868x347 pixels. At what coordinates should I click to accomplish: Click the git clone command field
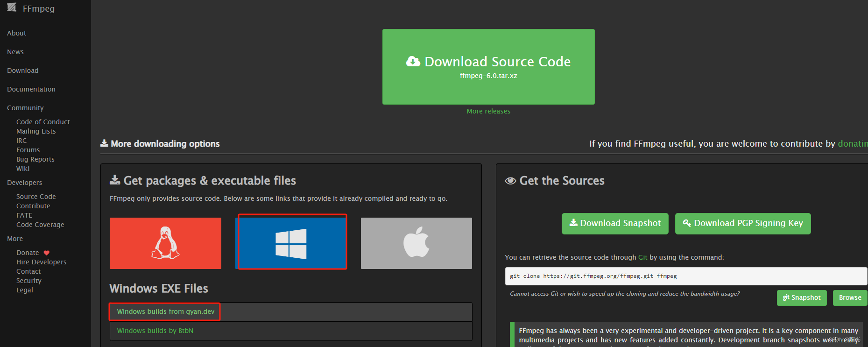click(x=686, y=276)
